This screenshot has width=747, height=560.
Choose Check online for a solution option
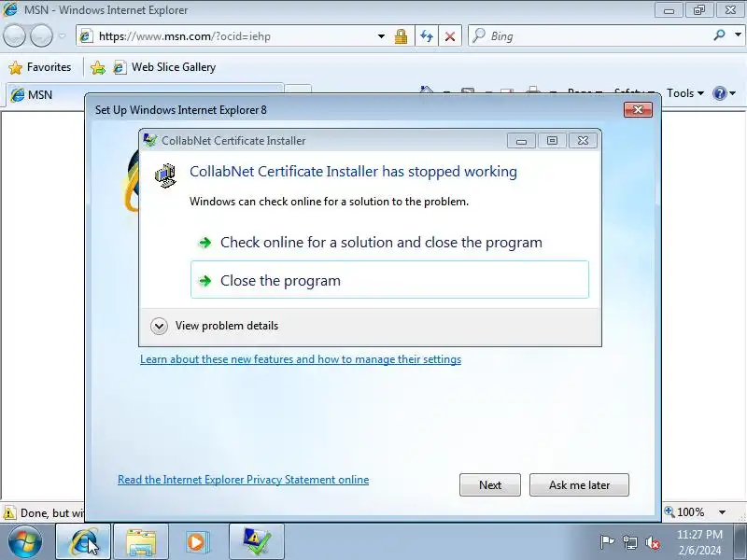(x=389, y=243)
